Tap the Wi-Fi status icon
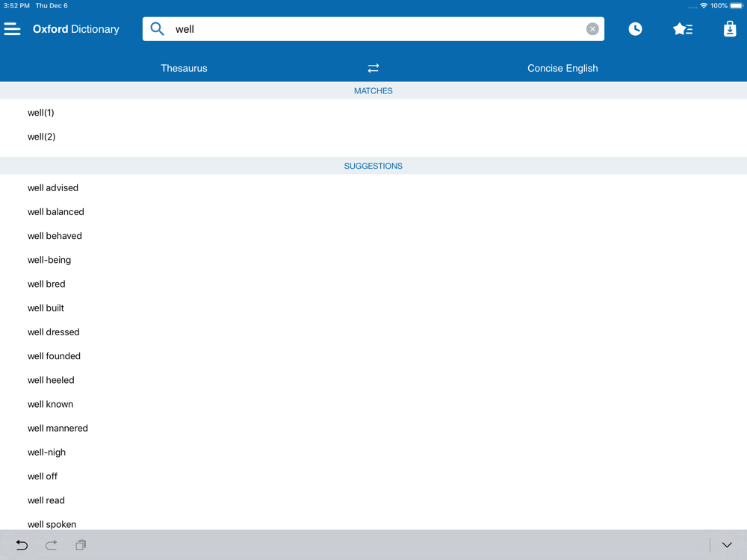747x560 pixels. click(704, 6)
